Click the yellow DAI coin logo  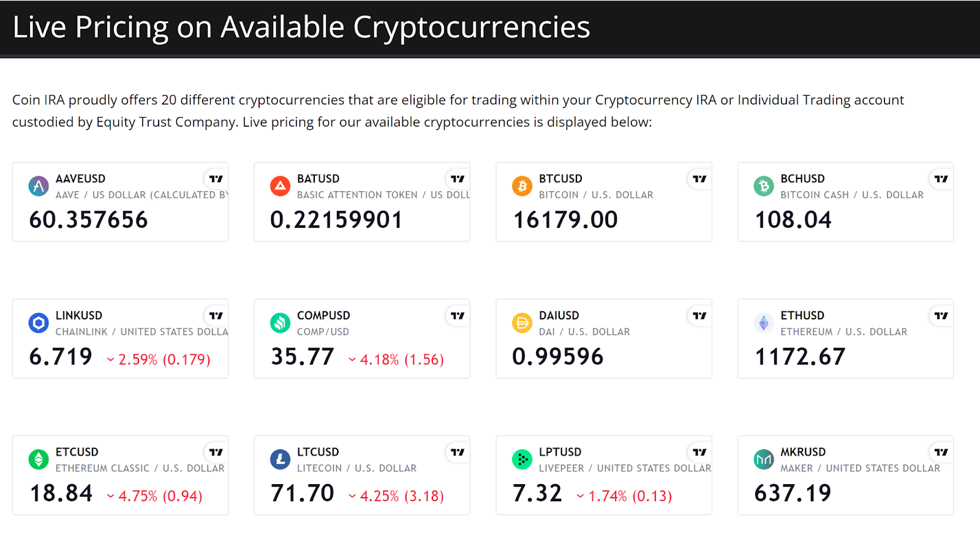522,322
